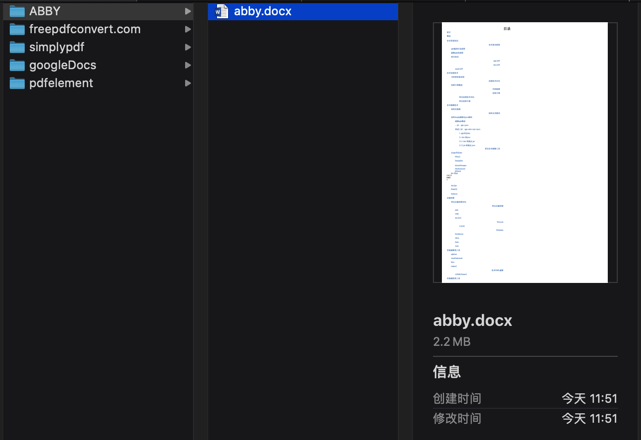This screenshot has height=440, width=641.
Task: Select the ABBY folder icon
Action: click(17, 11)
